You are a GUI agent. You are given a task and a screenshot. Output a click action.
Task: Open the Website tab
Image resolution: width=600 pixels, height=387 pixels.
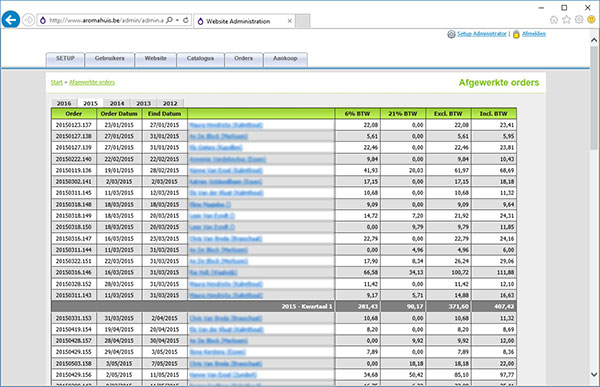click(155, 59)
